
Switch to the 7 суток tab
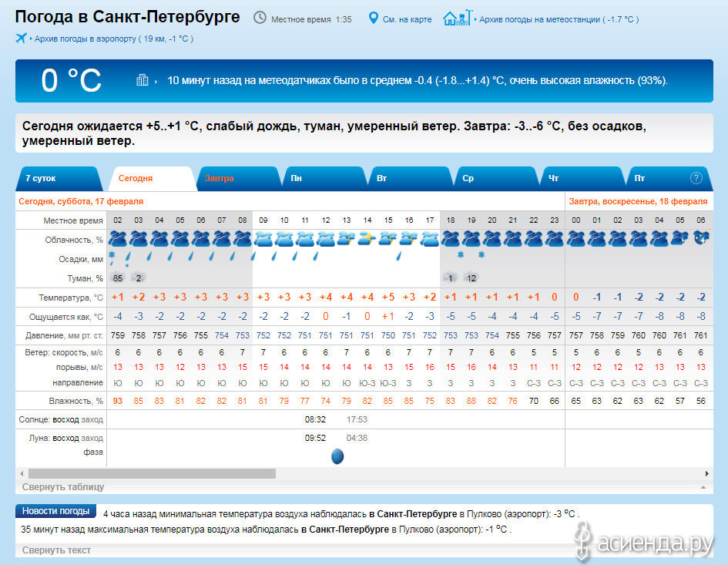[59, 178]
